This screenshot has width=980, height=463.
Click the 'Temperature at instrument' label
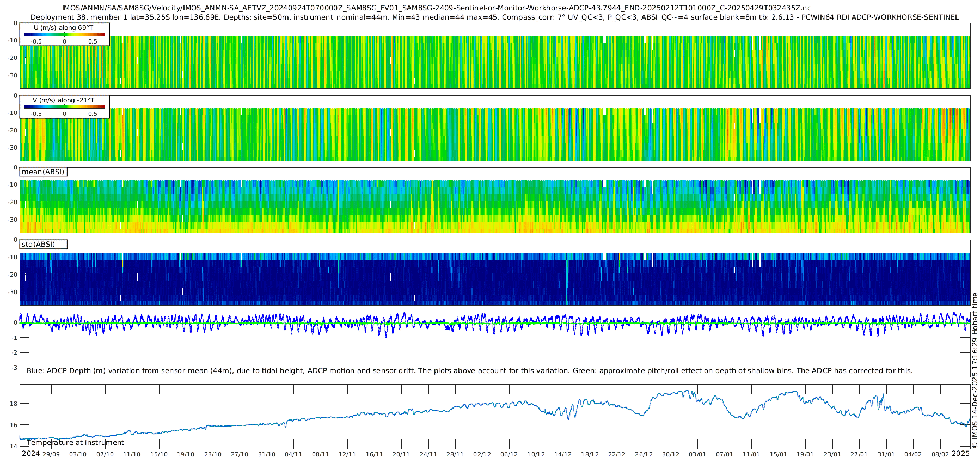75,442
